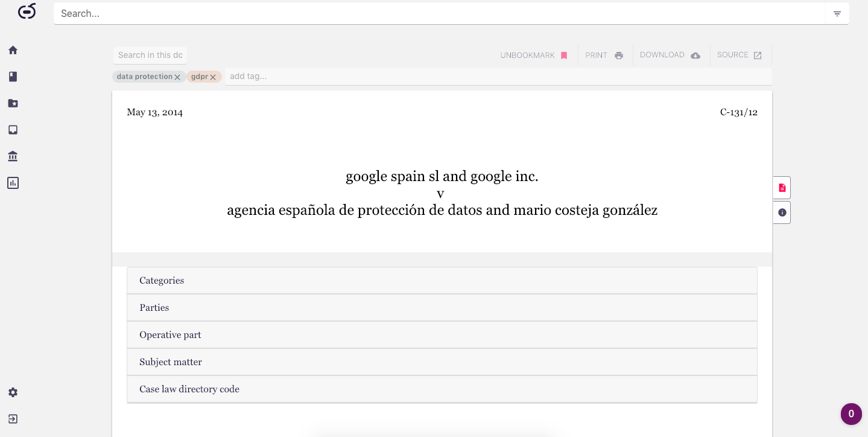868x437 pixels.
Task: Expand the Operative part section
Action: (x=442, y=335)
